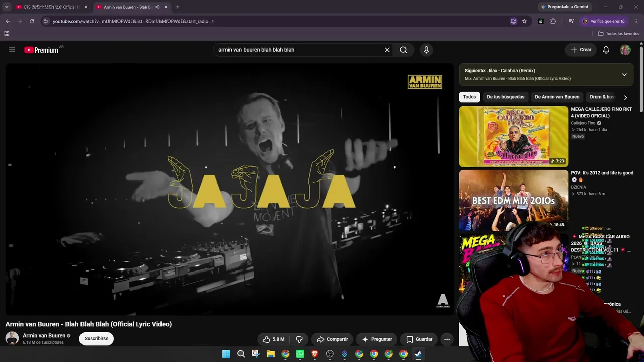Submit search with the magnifier button
This screenshot has height=362, width=644.
tap(404, 50)
